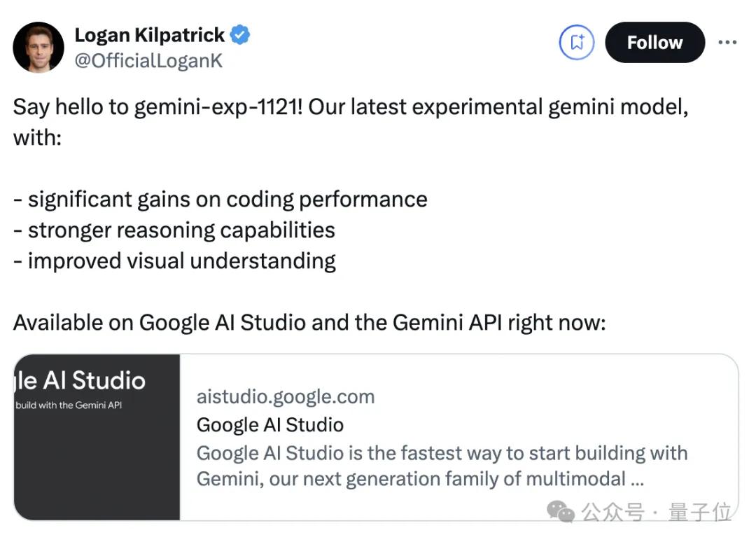Click the link card description text
The image size is (756, 542).
point(441,466)
